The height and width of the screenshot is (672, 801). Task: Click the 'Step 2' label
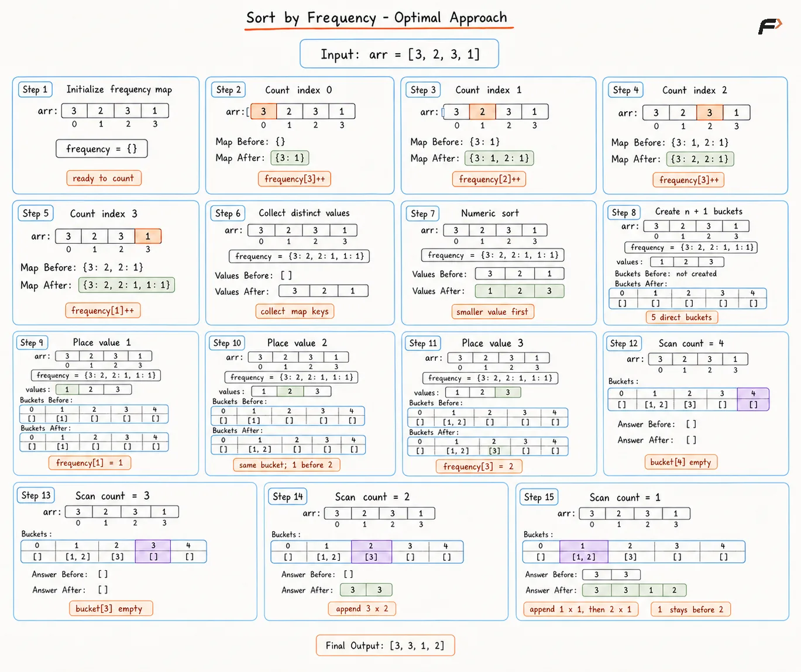point(228,89)
